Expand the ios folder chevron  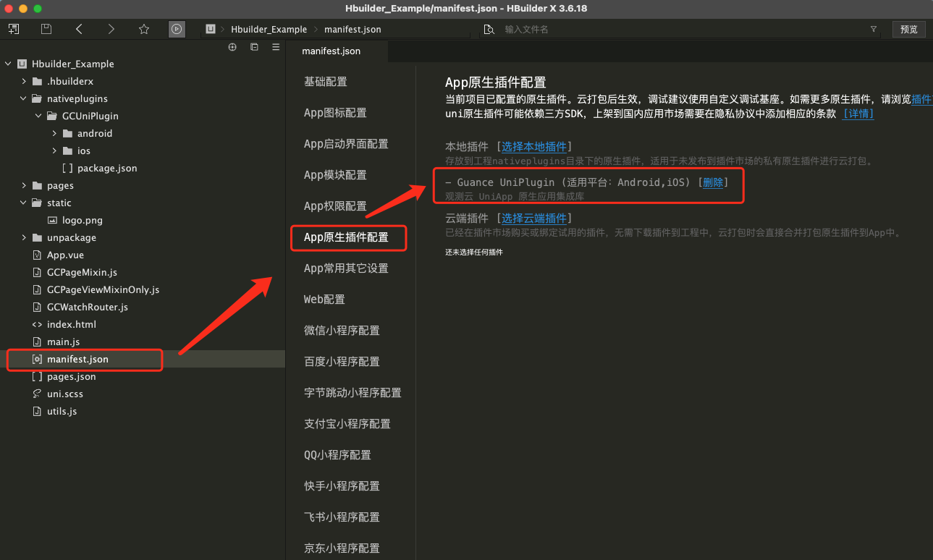click(54, 150)
